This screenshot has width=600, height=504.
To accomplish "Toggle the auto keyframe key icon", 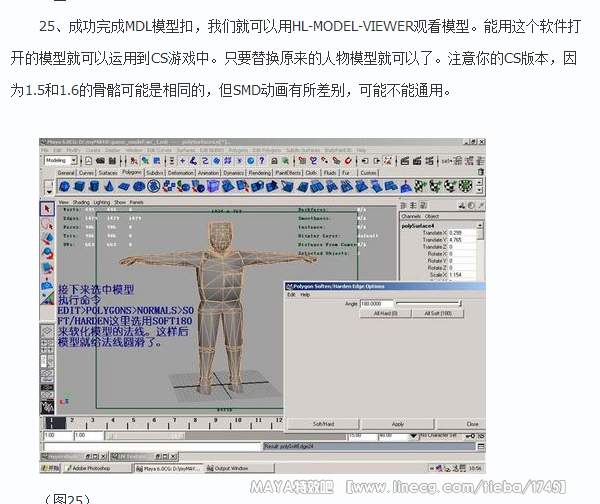I will pos(470,436).
